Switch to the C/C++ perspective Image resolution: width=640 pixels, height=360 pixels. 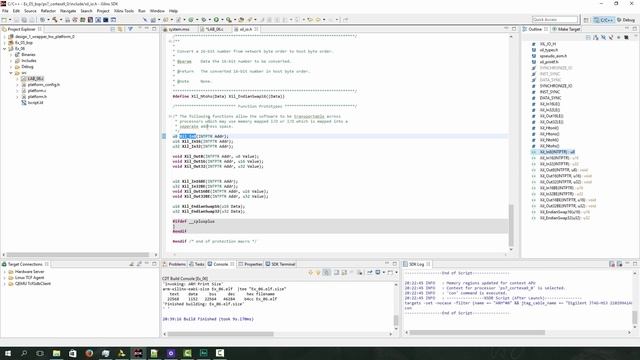[604, 20]
